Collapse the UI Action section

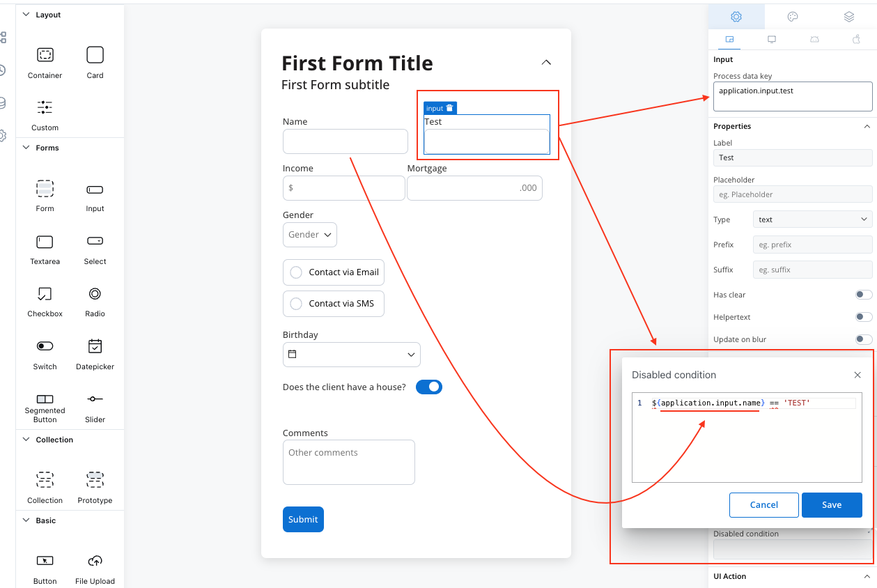[x=867, y=576]
